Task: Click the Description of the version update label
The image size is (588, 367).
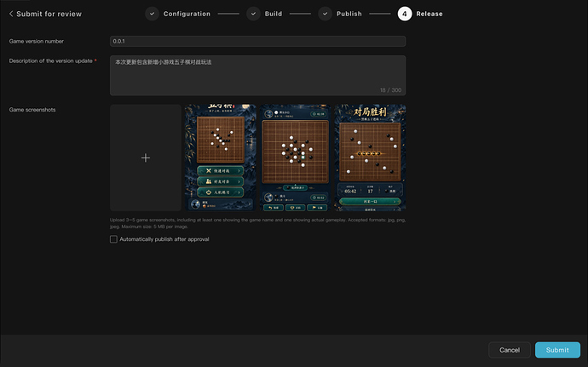Action: [50, 60]
